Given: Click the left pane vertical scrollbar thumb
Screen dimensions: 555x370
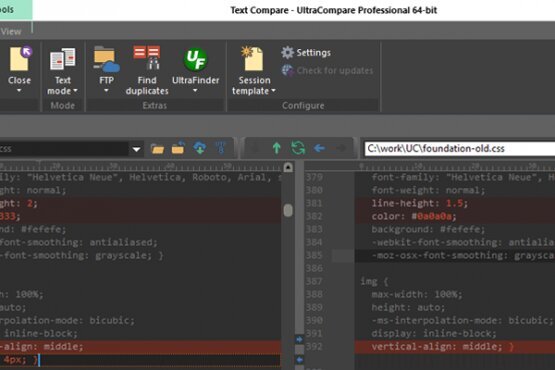Looking at the screenshot, I should pos(288,210).
